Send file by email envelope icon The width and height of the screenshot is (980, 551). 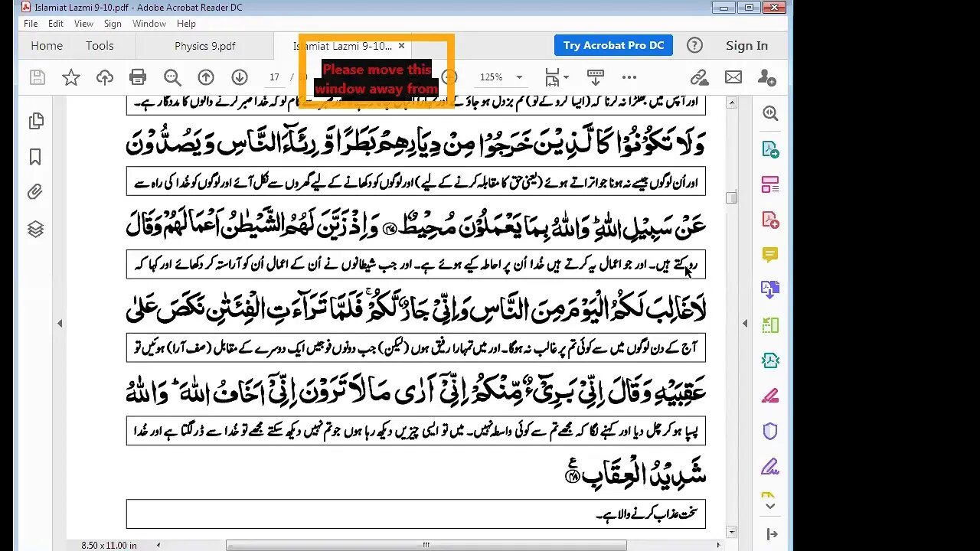point(733,77)
